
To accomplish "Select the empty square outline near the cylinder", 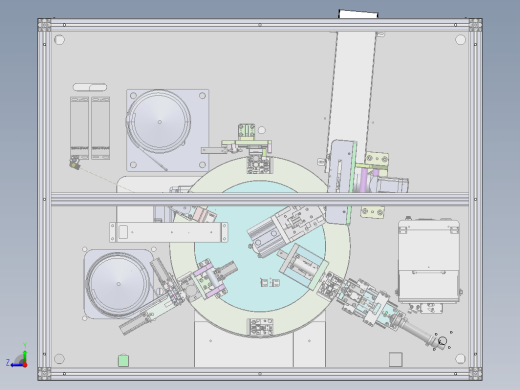I will click(396, 359).
